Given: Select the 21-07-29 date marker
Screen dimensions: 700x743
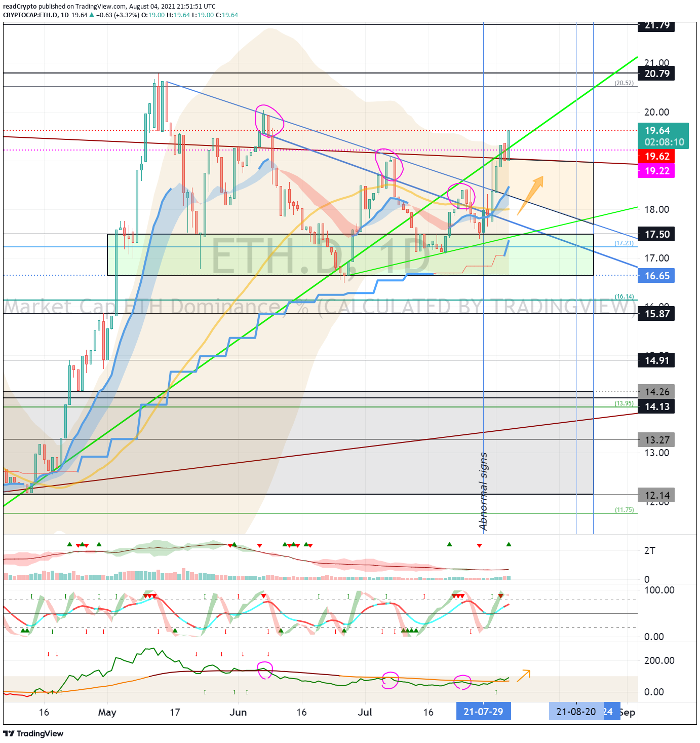Looking at the screenshot, I should point(483,712).
